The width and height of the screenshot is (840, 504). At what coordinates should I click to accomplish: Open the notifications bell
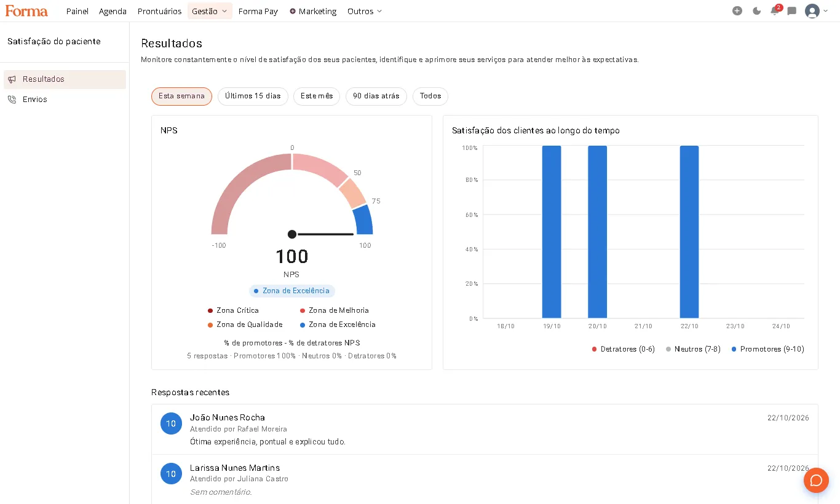(774, 11)
